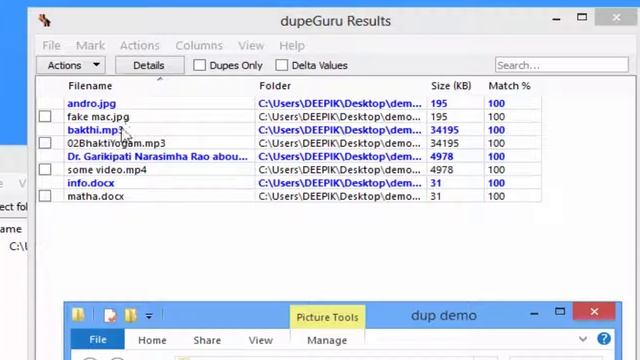Open the File tab in dup demo window
The height and width of the screenshot is (360, 640).
pyautogui.click(x=98, y=340)
